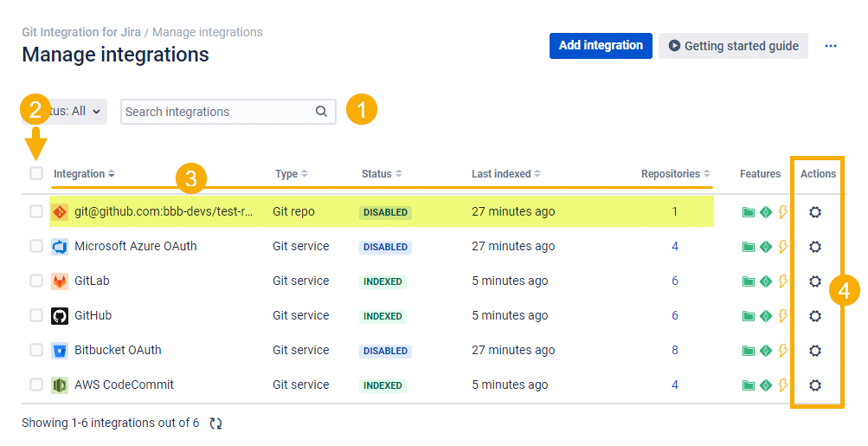Click the Add integration button

point(601,46)
